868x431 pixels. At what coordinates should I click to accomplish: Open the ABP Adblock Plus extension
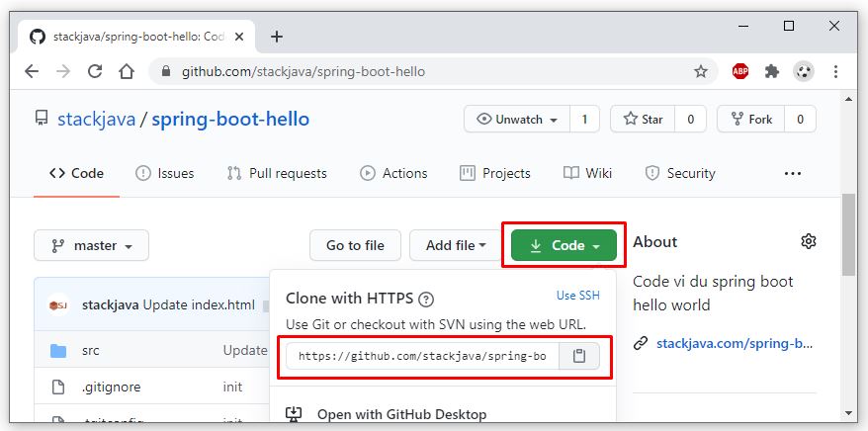pos(740,71)
